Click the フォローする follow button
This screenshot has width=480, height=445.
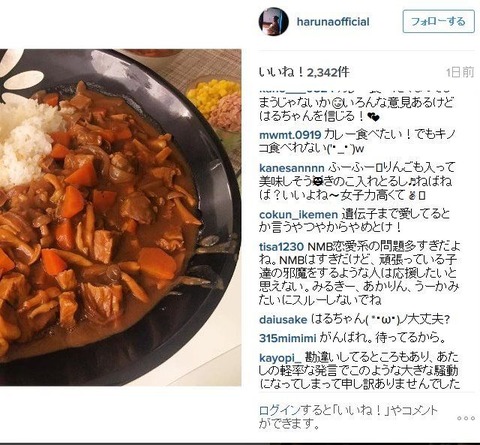pos(438,21)
